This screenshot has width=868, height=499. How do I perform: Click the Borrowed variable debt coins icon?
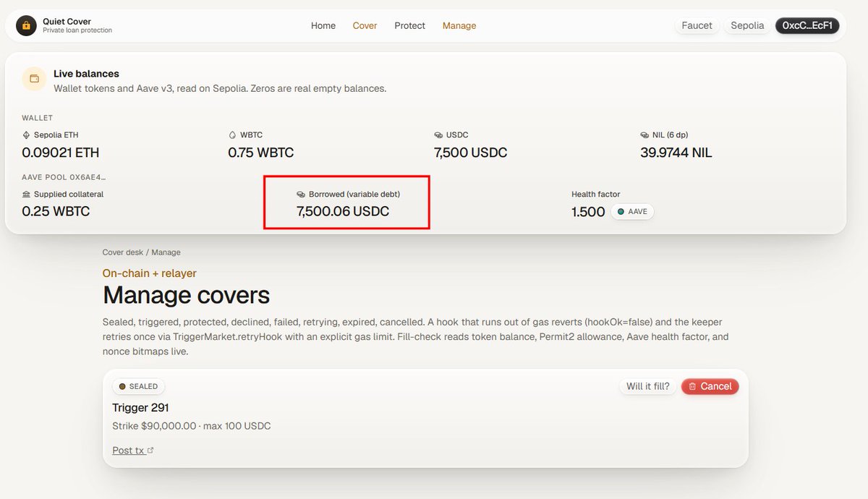[x=302, y=195]
